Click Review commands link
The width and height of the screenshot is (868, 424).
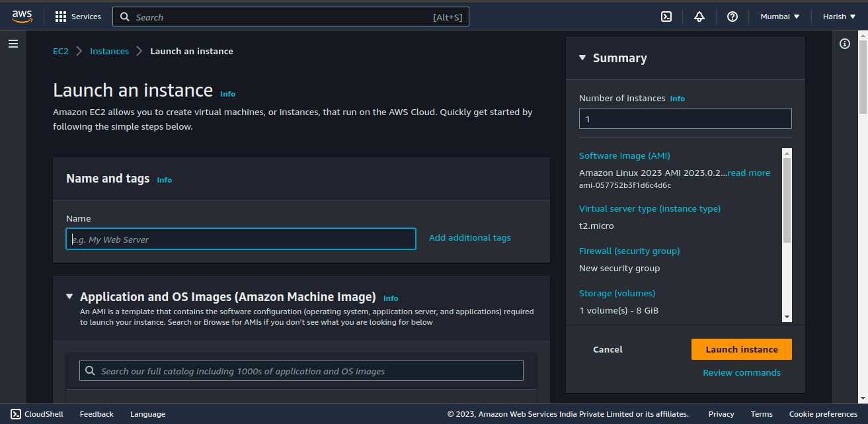[742, 372]
